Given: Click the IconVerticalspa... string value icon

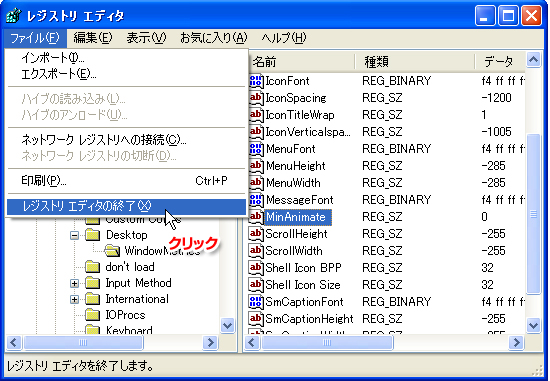Looking at the screenshot, I should pyautogui.click(x=256, y=132).
